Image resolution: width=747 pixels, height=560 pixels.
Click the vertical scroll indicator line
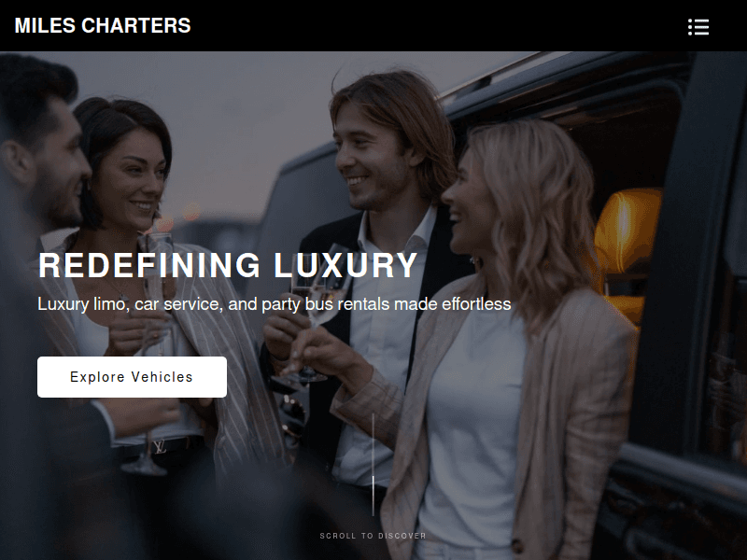[x=373, y=465]
